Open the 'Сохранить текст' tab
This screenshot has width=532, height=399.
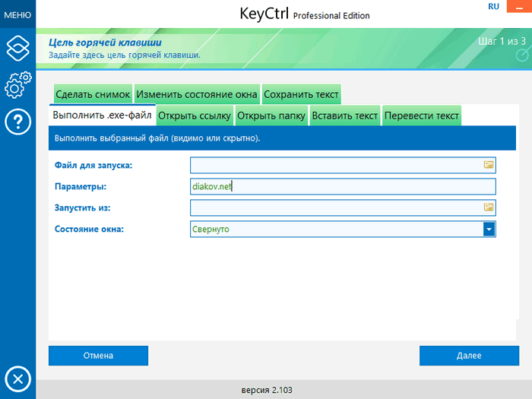point(301,94)
